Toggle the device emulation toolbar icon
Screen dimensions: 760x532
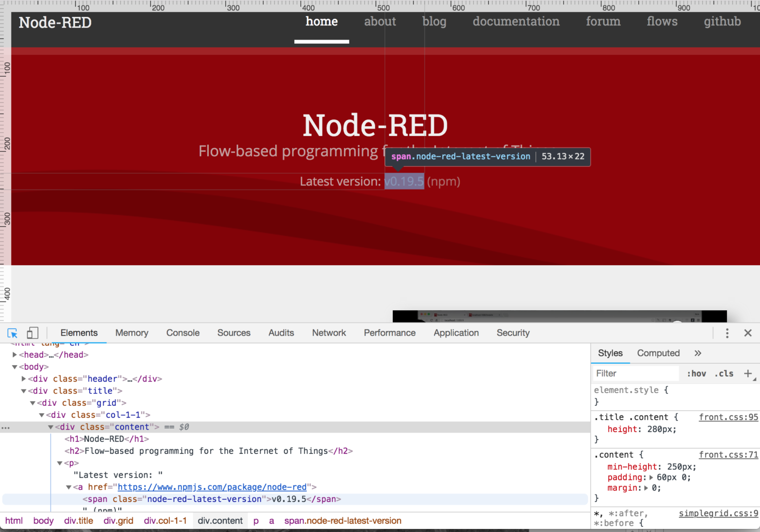(x=32, y=333)
